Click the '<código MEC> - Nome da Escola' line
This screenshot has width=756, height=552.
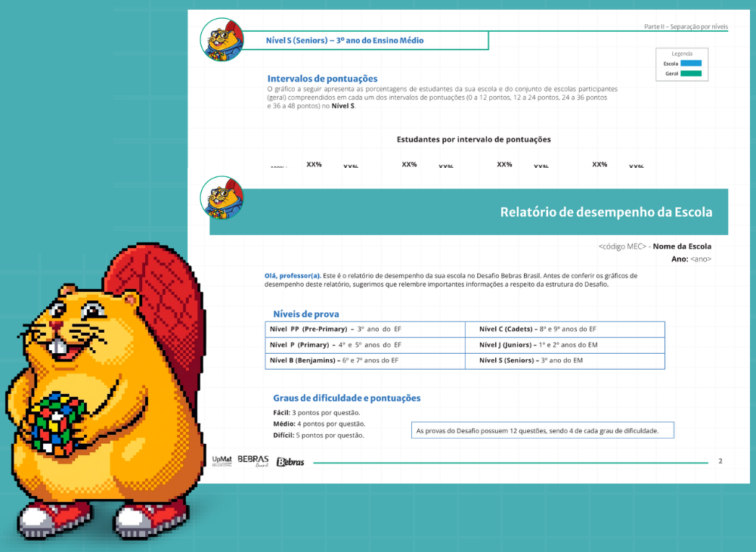tap(655, 247)
